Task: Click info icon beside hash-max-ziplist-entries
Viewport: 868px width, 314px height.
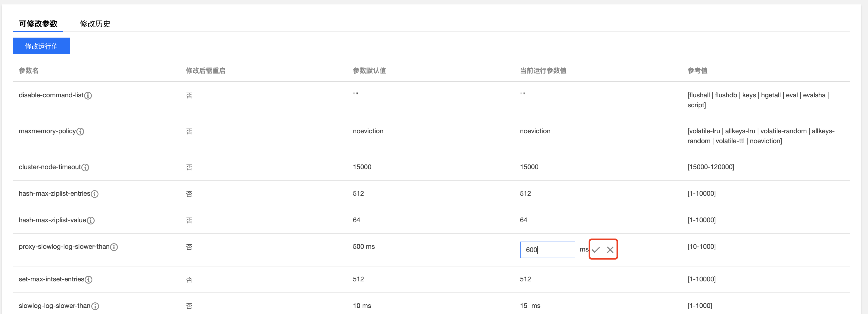Action: (x=95, y=194)
